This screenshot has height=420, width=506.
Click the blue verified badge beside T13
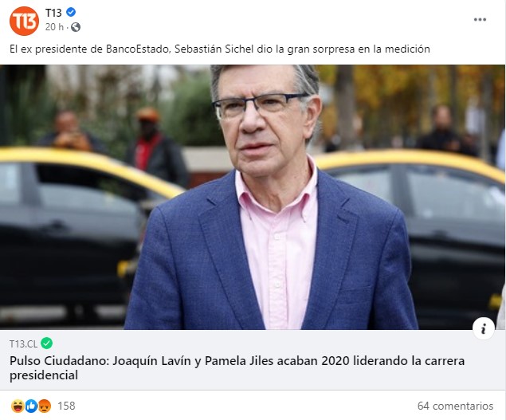[x=71, y=12]
